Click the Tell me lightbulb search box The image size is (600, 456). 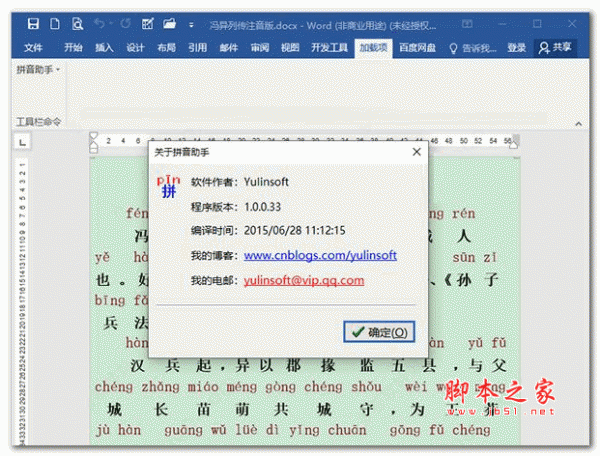pos(473,48)
